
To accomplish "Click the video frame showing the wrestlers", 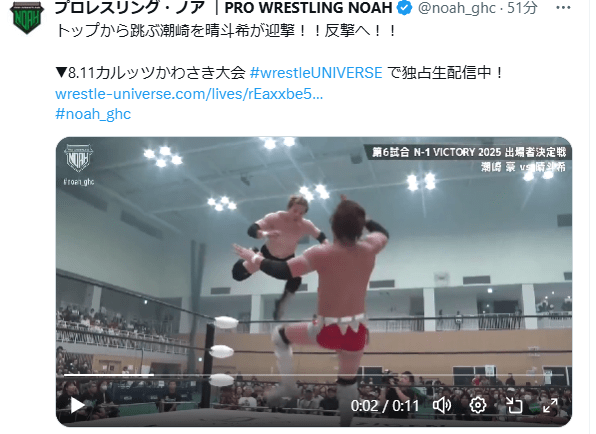I will click(x=314, y=282).
